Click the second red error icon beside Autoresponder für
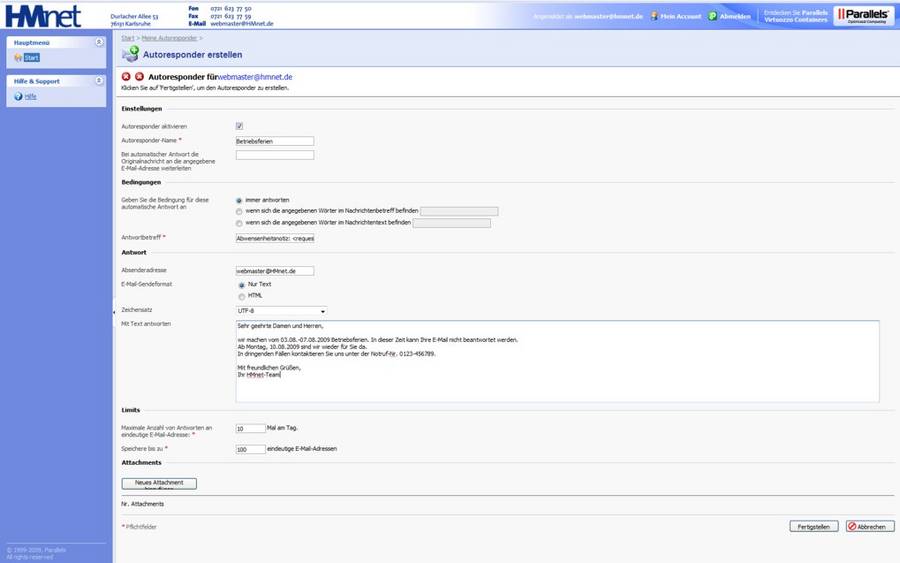The width and height of the screenshot is (900, 563). 139,76
